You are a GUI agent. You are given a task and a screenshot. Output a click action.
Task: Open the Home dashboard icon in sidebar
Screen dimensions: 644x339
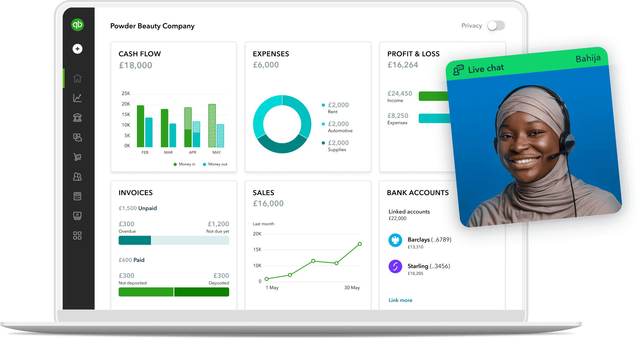[x=77, y=78]
